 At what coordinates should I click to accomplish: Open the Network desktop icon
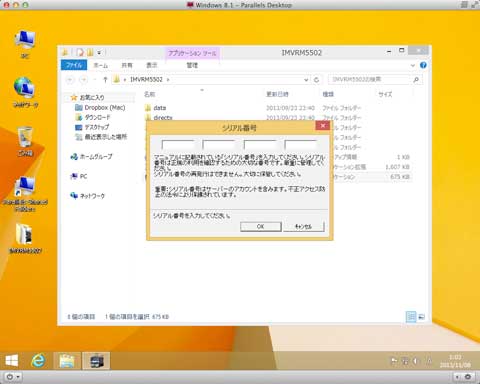click(25, 92)
